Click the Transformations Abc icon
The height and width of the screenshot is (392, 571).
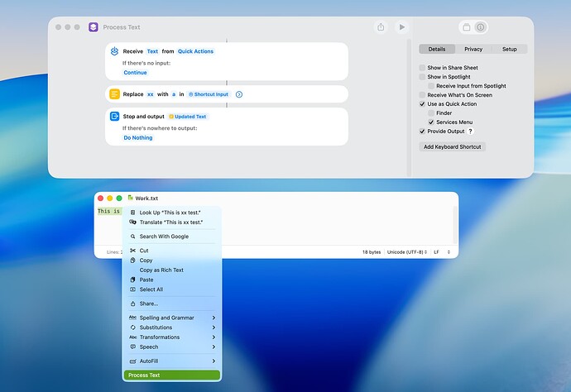pyautogui.click(x=132, y=337)
